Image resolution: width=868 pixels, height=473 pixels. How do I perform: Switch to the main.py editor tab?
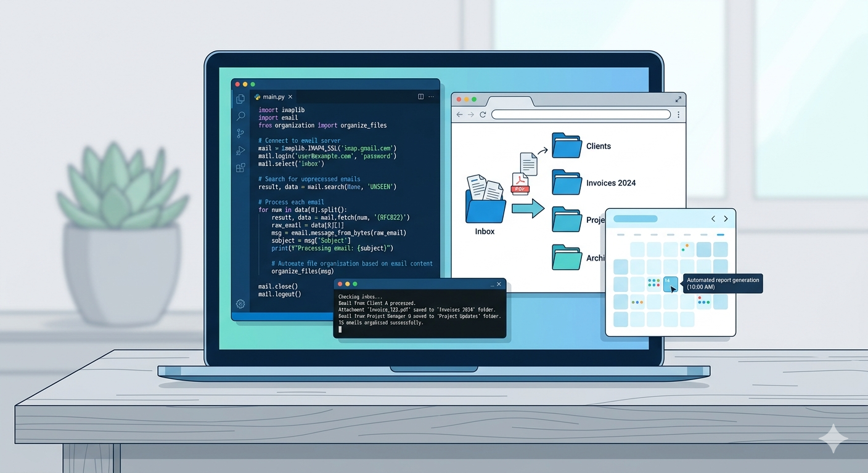(274, 97)
